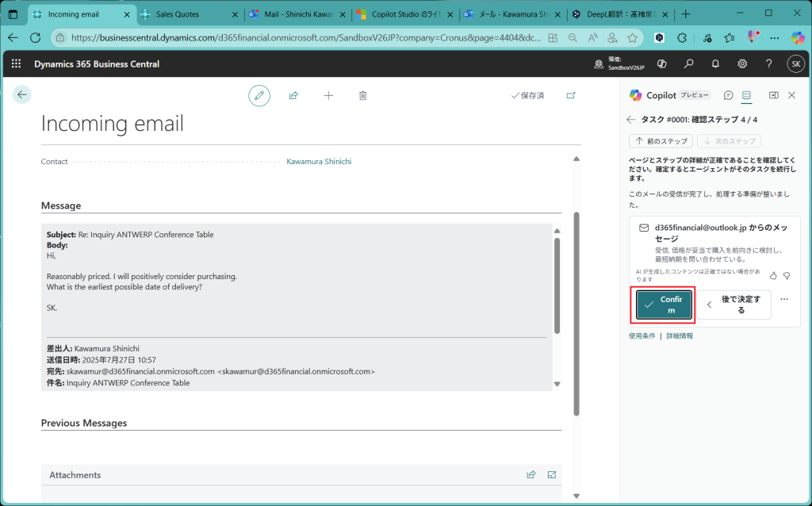Open the help question mark menu
The image size is (812, 506).
pyautogui.click(x=769, y=63)
